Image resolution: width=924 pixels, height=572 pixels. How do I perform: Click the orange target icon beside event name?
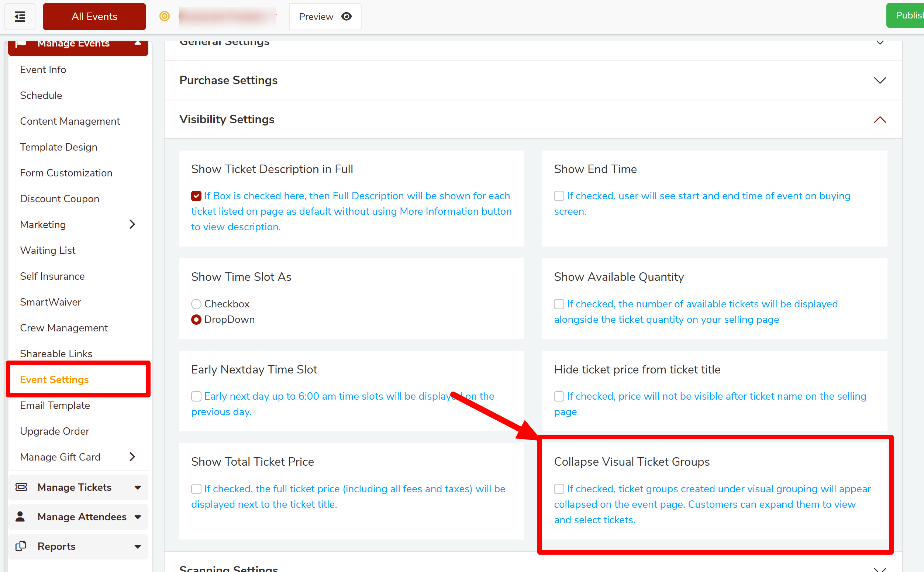tap(164, 16)
